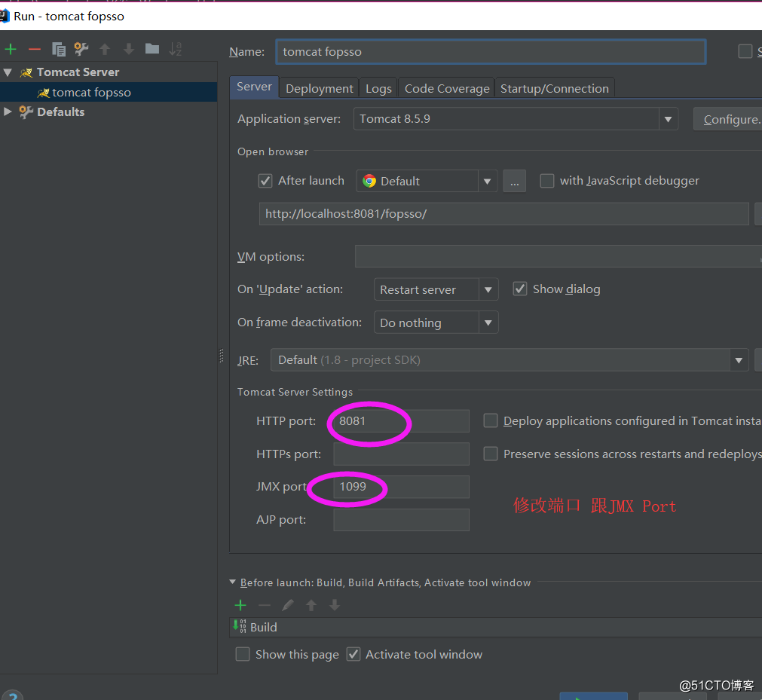The image size is (762, 700).
Task: Click the Defaults wrench icon in tree
Action: tap(26, 112)
